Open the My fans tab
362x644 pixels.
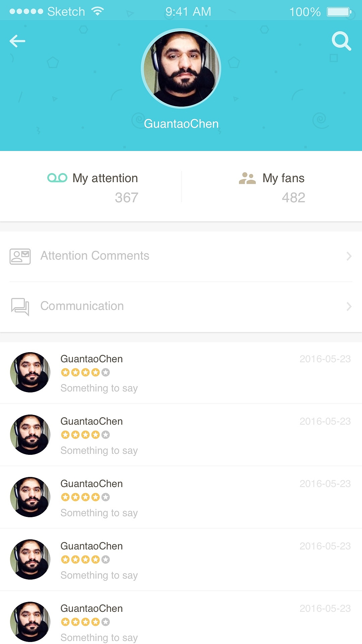click(272, 187)
